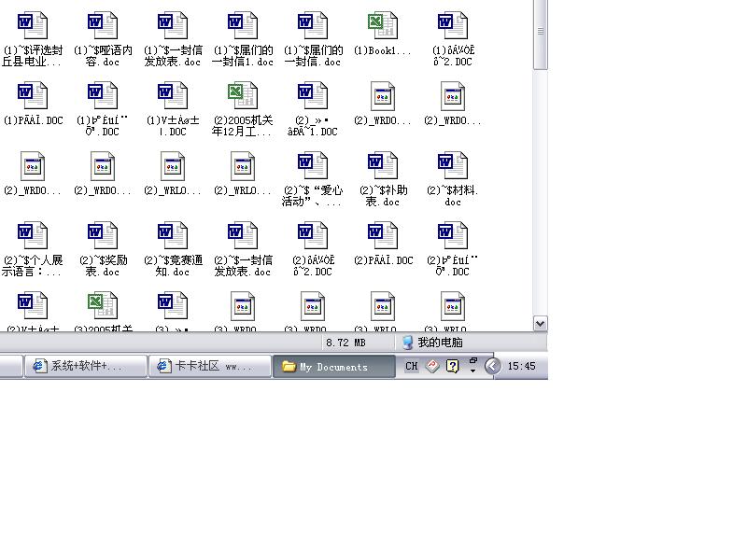747x560 pixels.
Task: Click the folder icon on My Documents taskbar button
Action: (289, 366)
